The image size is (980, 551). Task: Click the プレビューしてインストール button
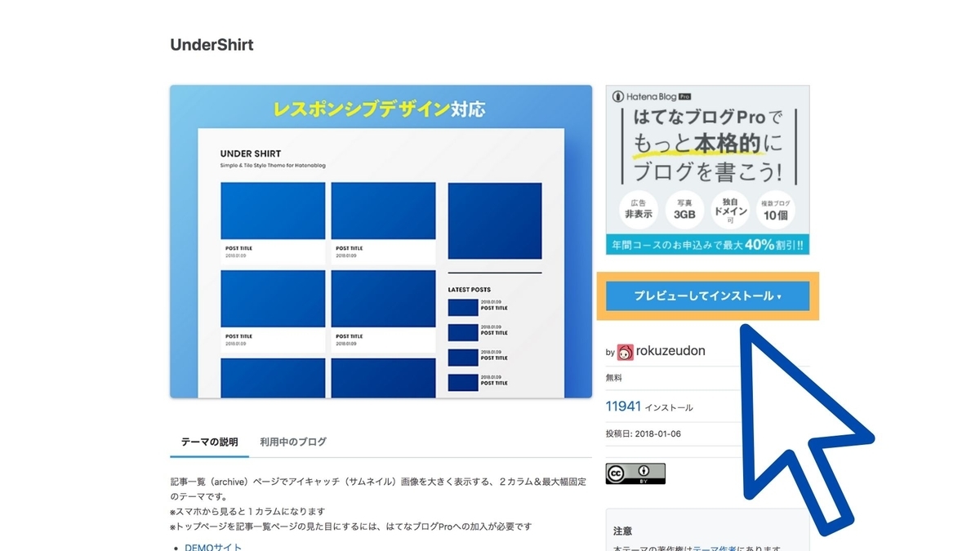[707, 297]
